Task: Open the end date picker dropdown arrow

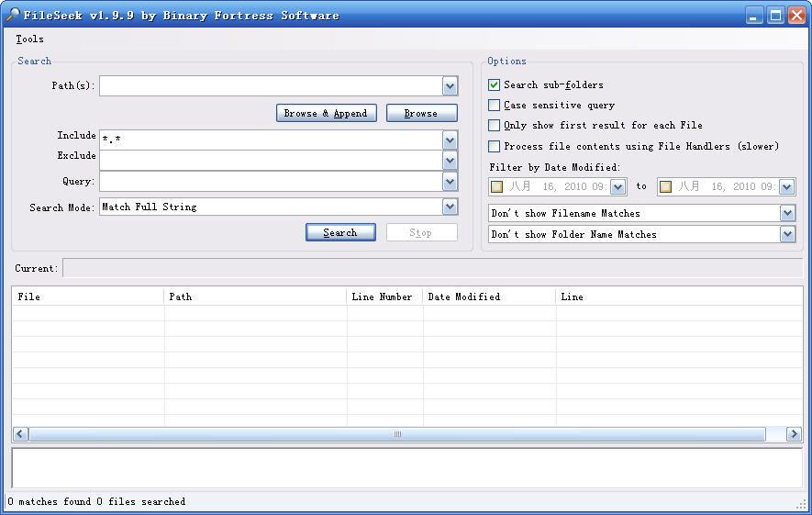Action: 786,186
